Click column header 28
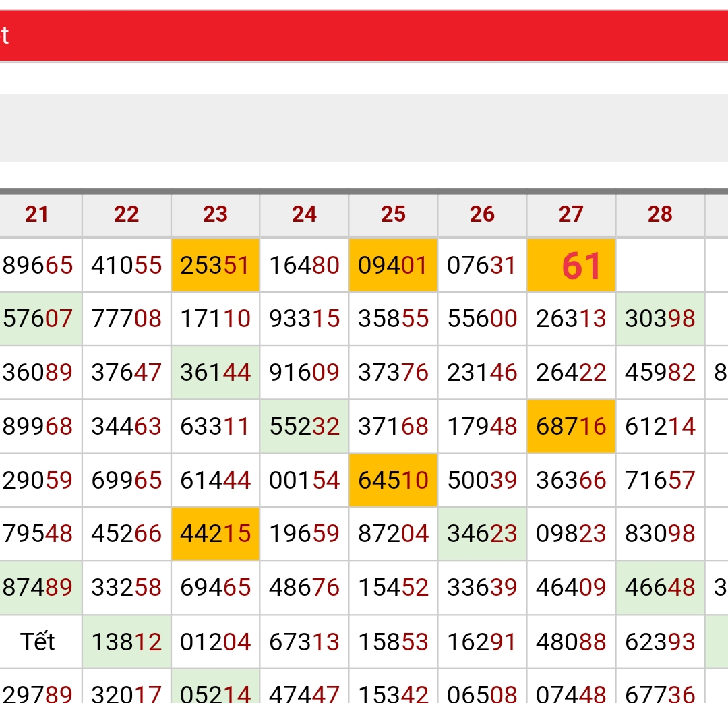This screenshot has width=728, height=703. 660,214
